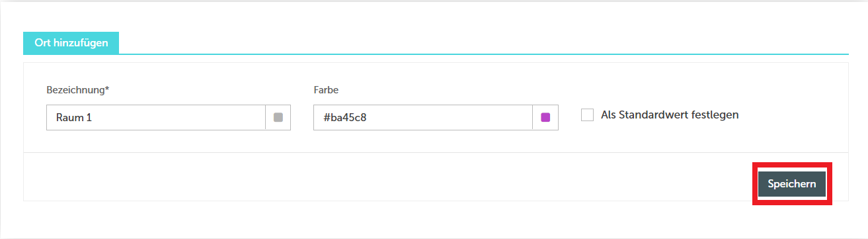Click the addon box at Bezeichnung field end

click(278, 117)
